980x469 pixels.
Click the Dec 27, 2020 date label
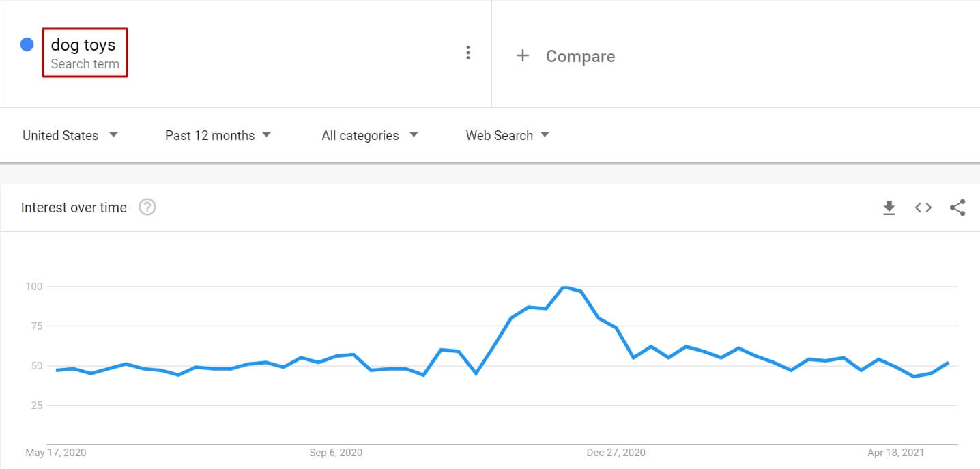[x=616, y=453]
